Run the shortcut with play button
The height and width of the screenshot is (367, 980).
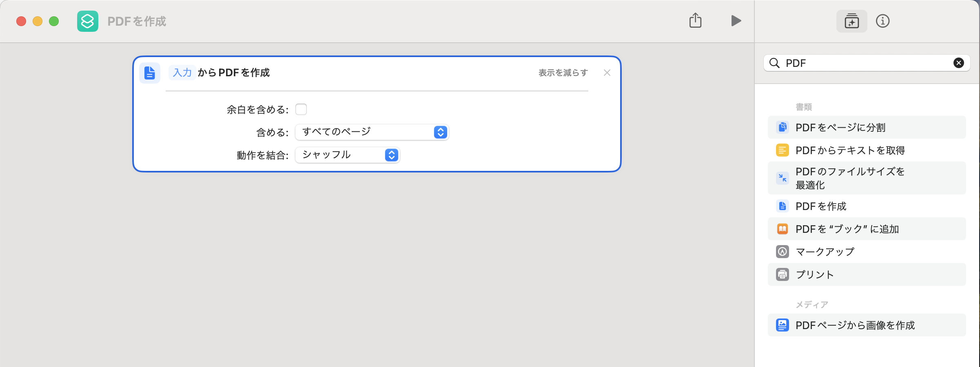pos(736,21)
